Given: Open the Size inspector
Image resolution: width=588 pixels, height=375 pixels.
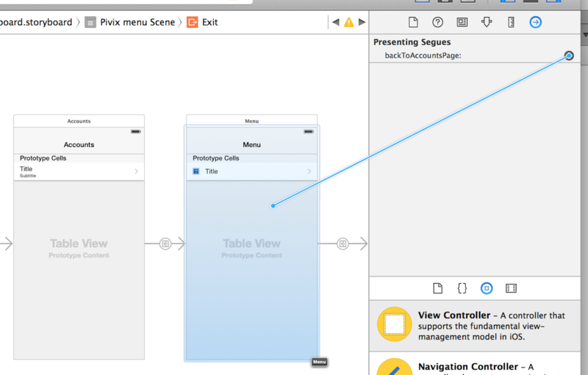Looking at the screenshot, I should pyautogui.click(x=511, y=22).
